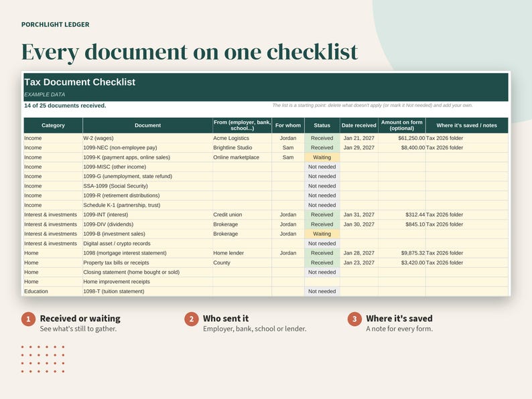532x399 pixels.
Task: Select the Waiting status for 1099-B
Action: click(x=322, y=234)
